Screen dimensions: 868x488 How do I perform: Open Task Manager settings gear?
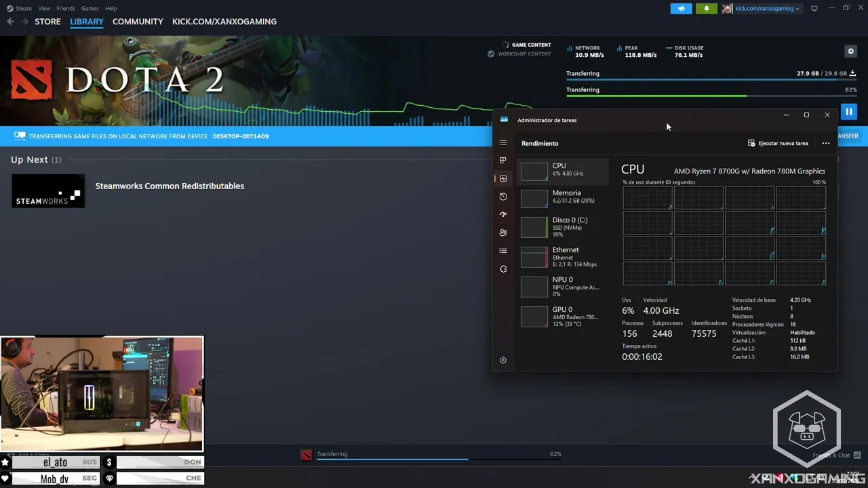(503, 361)
